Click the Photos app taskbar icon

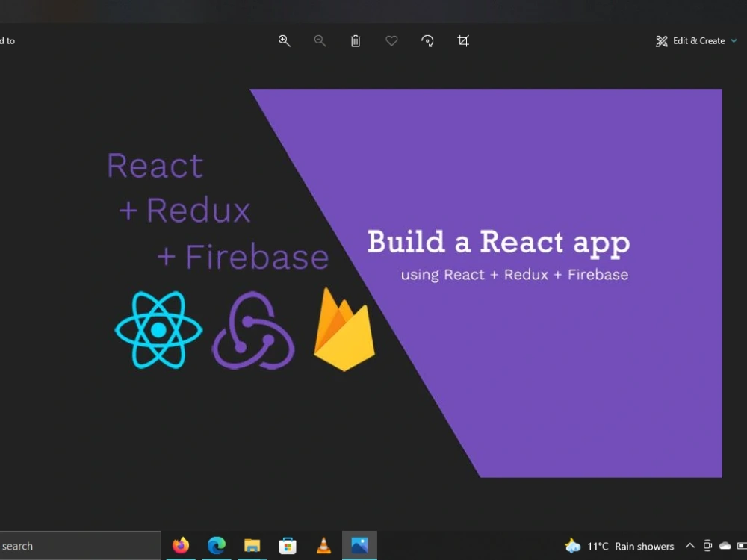pos(359,546)
